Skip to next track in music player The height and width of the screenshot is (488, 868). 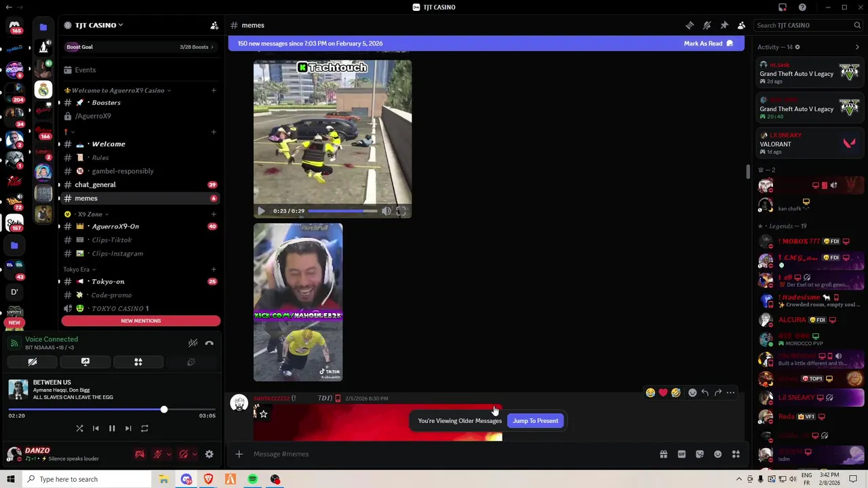tap(128, 428)
